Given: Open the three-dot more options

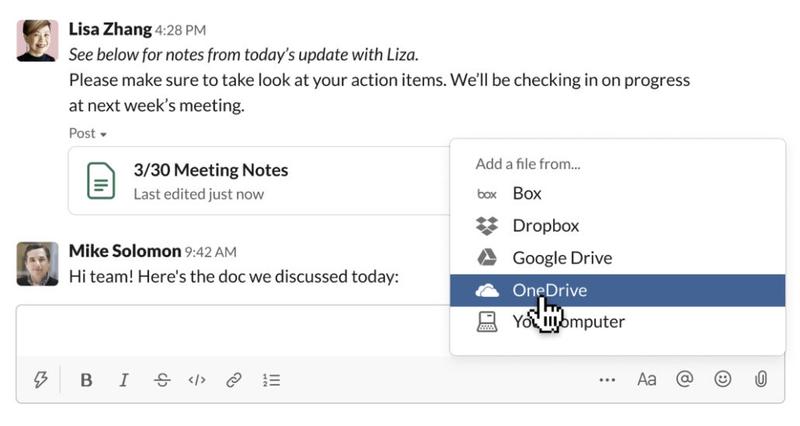Looking at the screenshot, I should pyautogui.click(x=607, y=380).
